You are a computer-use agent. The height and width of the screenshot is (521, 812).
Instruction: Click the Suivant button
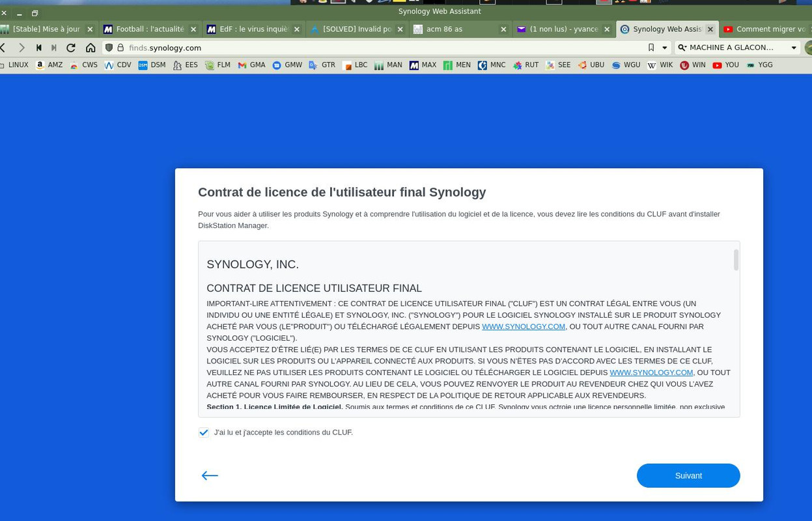(x=688, y=475)
